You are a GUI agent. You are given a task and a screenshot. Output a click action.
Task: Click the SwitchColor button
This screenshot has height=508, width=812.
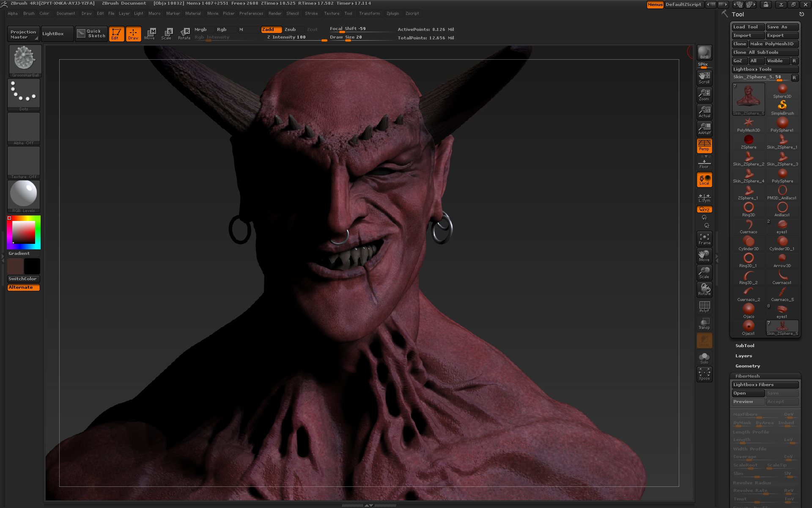[23, 279]
